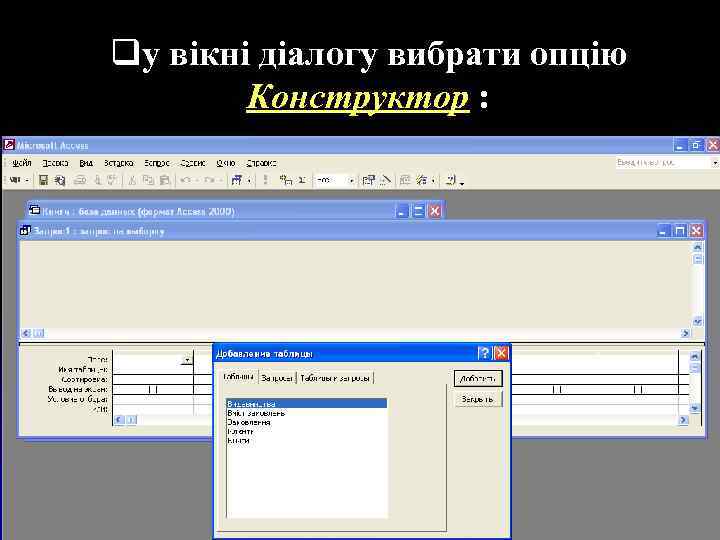Click the question-mark help button in Добавление таблицы dialog
Screen dimensions: 720x540
[484, 353]
